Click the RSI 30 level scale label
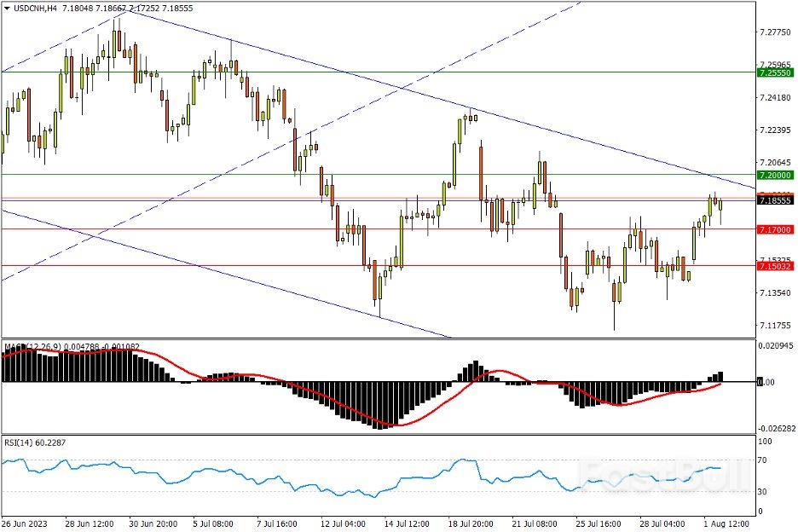Viewport: 798px width, 532px height. 763,492
